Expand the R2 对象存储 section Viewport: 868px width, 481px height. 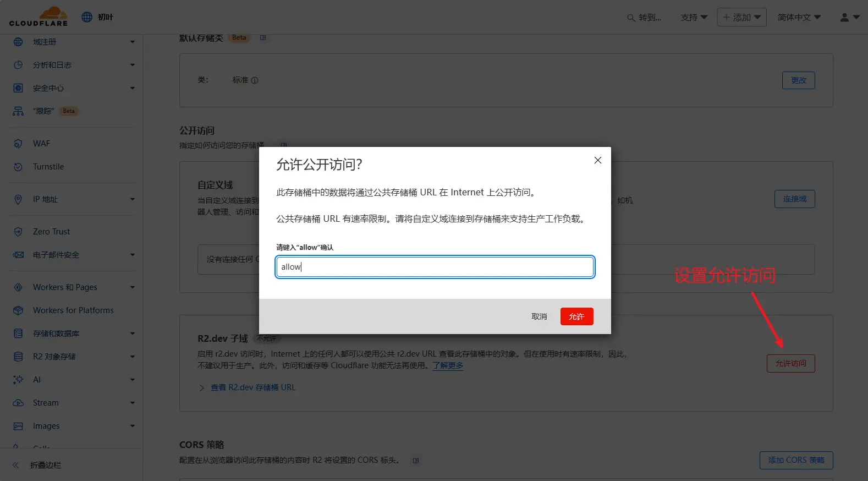[x=133, y=357]
